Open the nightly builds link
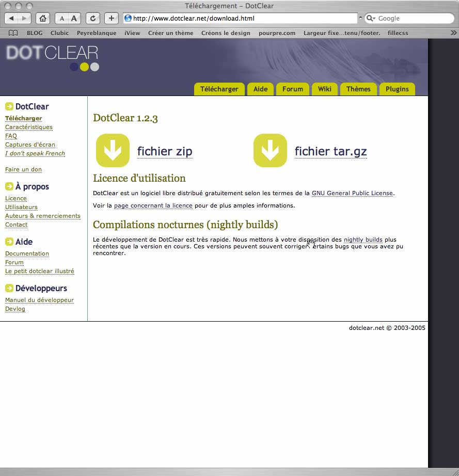 (363, 240)
